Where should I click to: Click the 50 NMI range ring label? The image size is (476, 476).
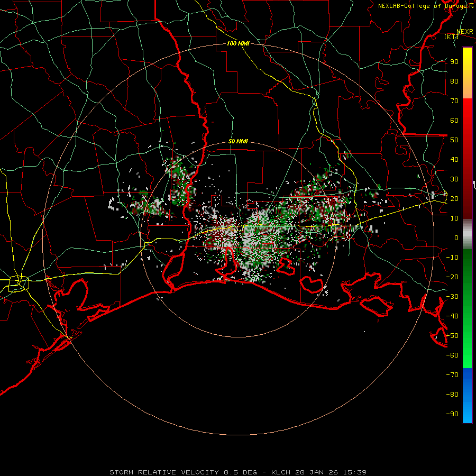[x=238, y=141]
